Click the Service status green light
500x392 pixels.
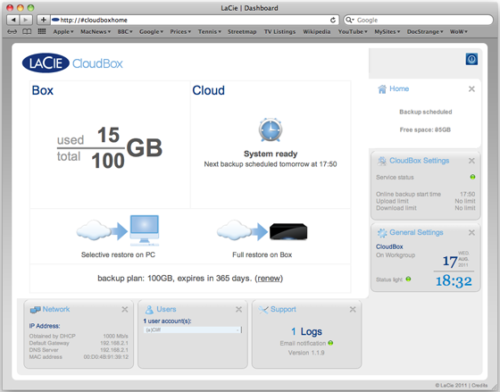pyautogui.click(x=472, y=177)
